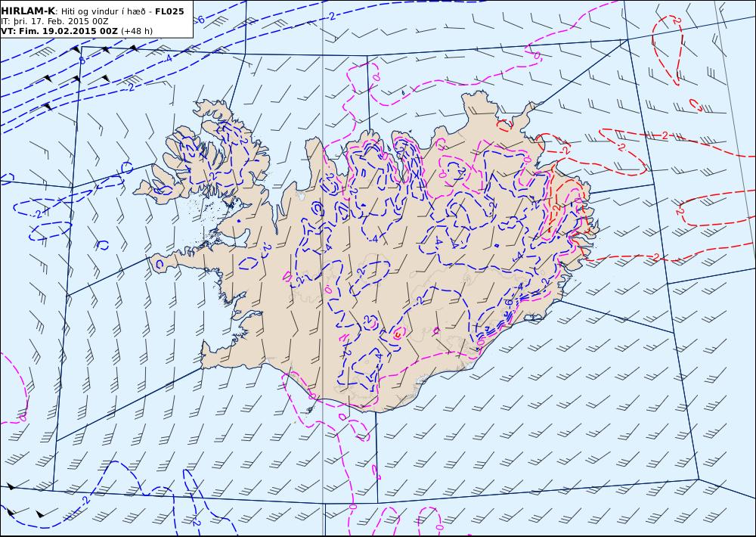The width and height of the screenshot is (756, 537).
Task: Click the FL025 flight level label
Action: [x=169, y=11]
